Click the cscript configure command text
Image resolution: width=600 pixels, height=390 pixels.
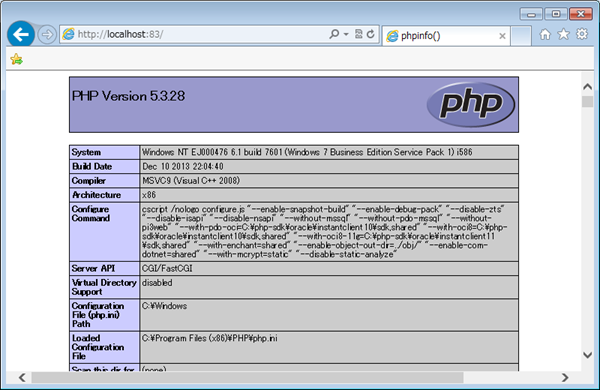324,232
